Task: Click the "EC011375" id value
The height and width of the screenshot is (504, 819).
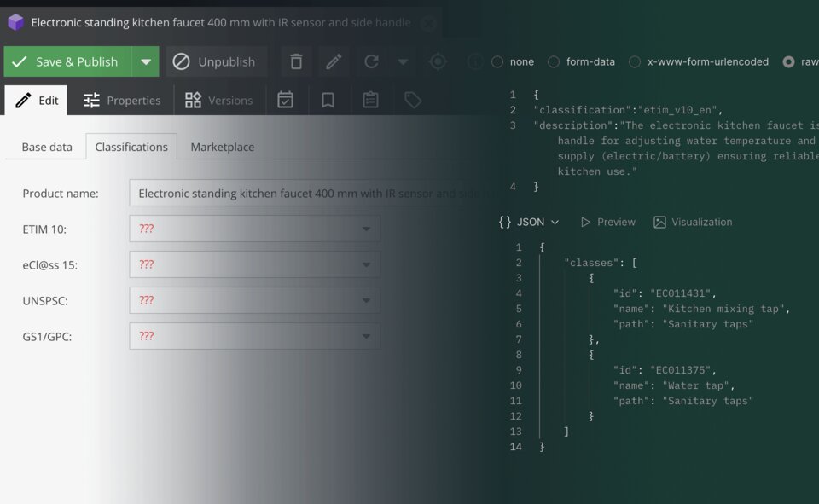Action: click(x=681, y=370)
